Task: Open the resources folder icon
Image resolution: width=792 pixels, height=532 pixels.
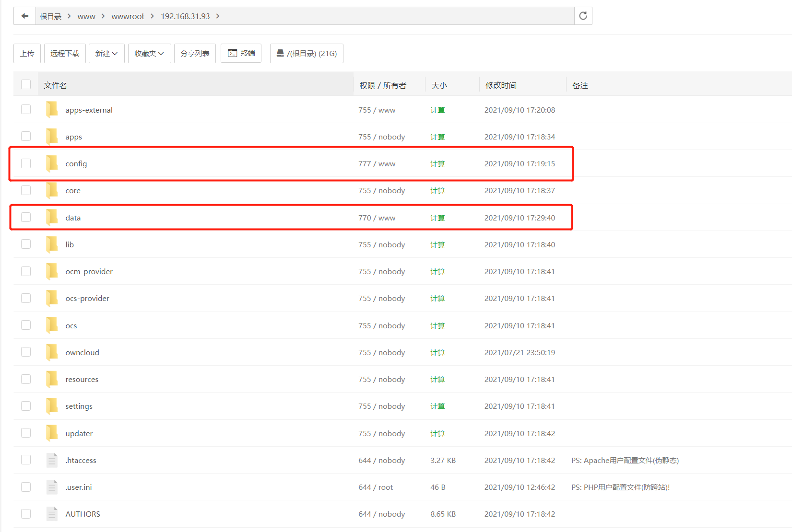Action: coord(52,379)
